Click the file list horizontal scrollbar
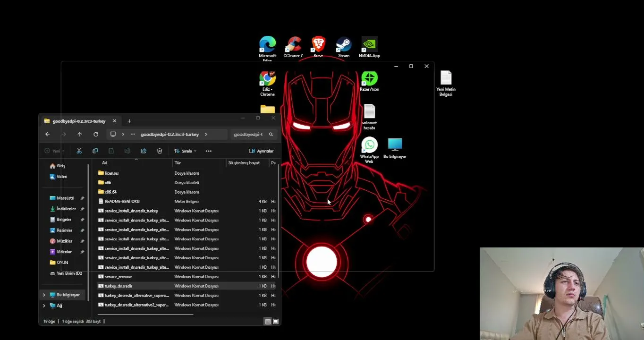This screenshot has width=644, height=340. coord(145,314)
